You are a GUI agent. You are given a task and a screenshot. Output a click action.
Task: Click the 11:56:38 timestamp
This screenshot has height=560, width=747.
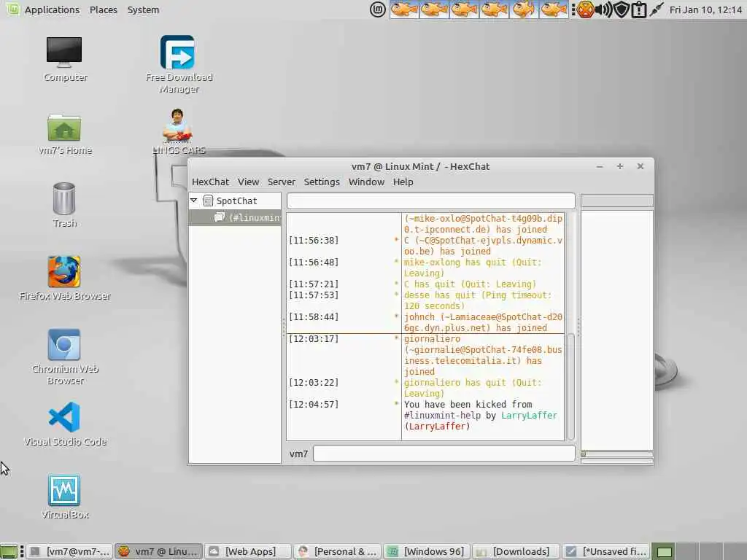[314, 240]
